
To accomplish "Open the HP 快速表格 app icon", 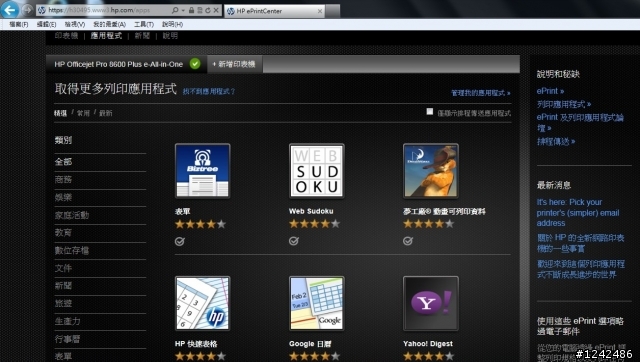I will 202,303.
